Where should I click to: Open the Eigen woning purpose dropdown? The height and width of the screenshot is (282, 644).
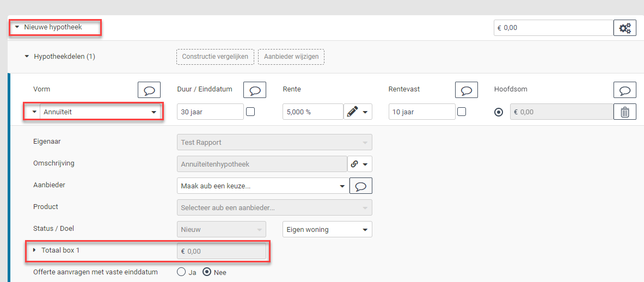click(x=327, y=229)
